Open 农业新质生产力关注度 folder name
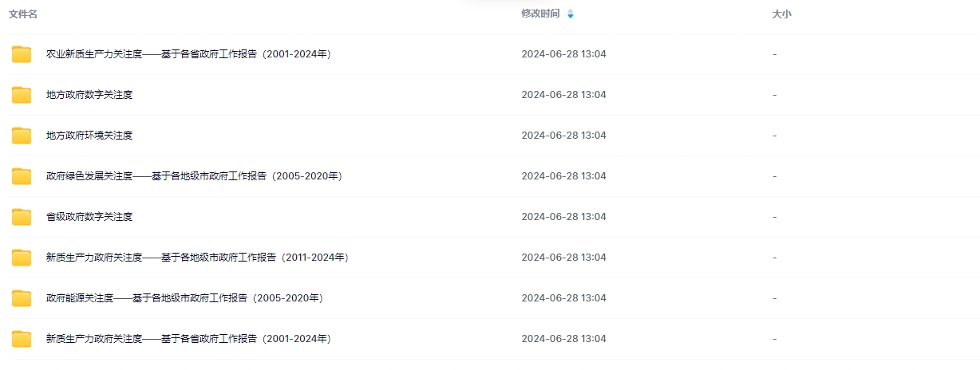Screen dimensions: 980x370 pos(188,54)
